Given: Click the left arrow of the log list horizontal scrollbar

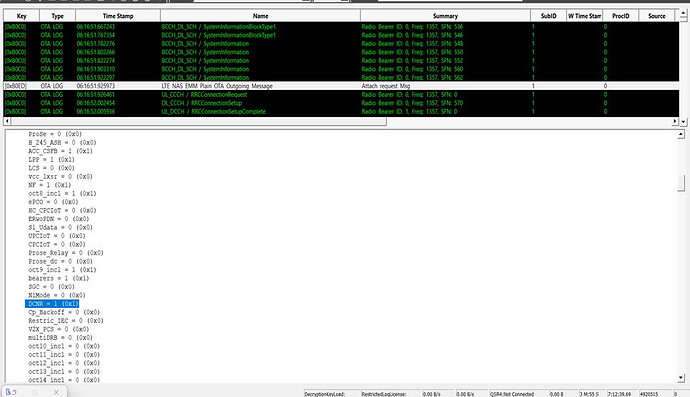Looking at the screenshot, I should click(x=7, y=121).
